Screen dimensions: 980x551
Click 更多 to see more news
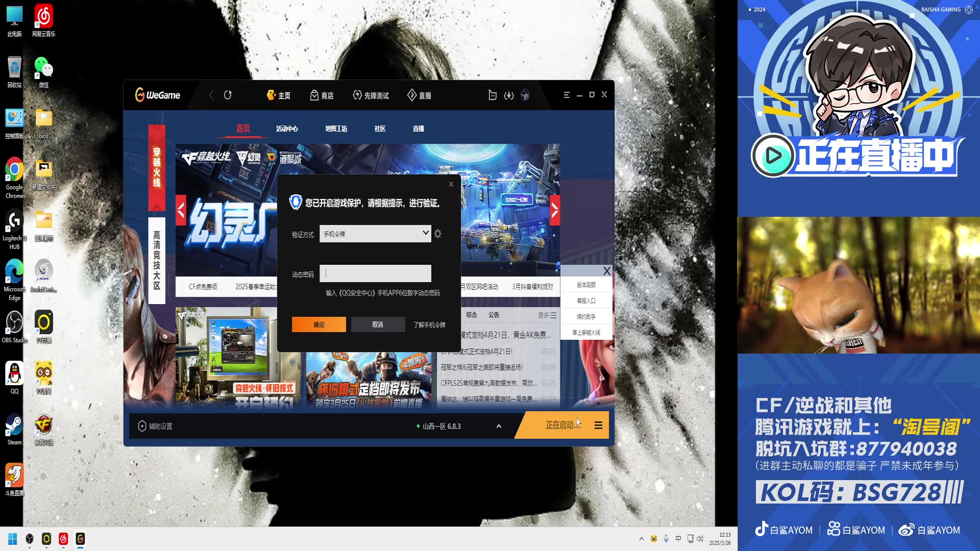pyautogui.click(x=547, y=315)
